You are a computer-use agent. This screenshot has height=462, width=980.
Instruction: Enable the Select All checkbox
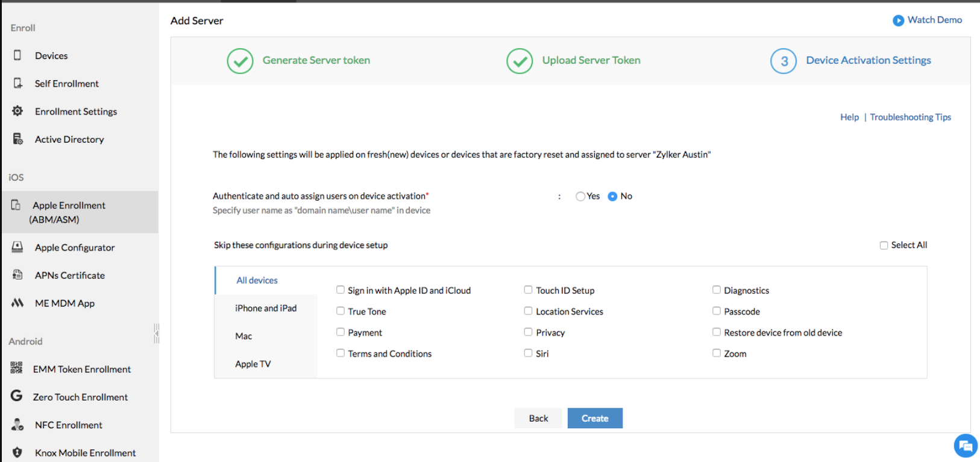(884, 245)
